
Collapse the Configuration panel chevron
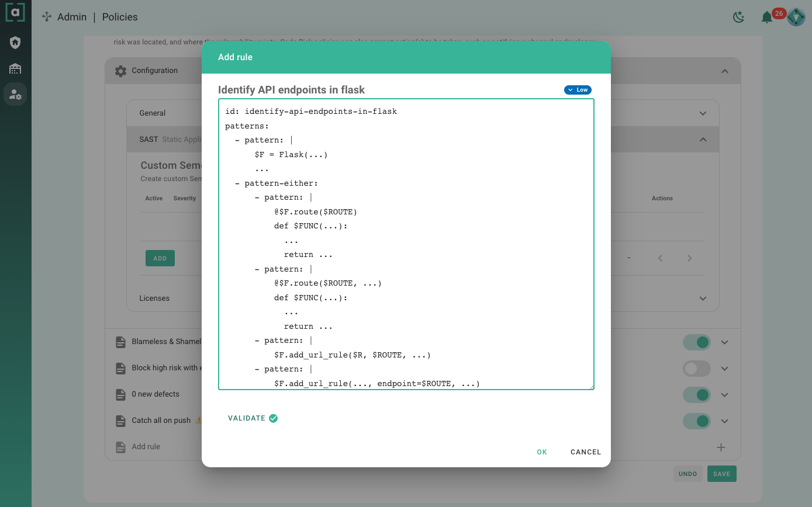click(724, 71)
